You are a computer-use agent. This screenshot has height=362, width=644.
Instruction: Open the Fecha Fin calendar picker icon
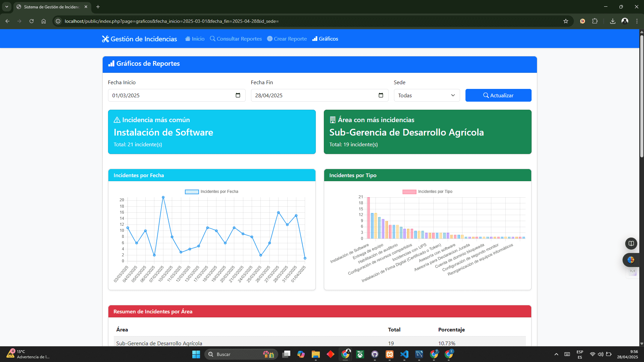pos(381,95)
